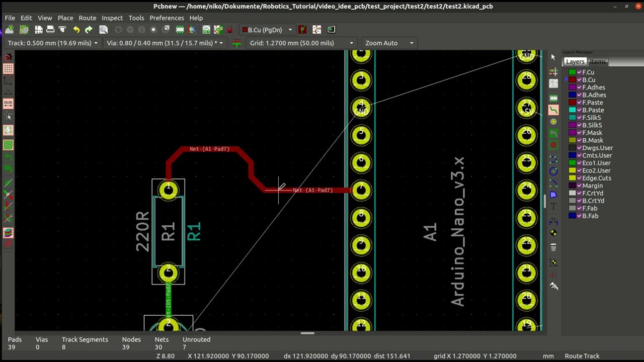644x362 pixels.
Task: Switch units to millimeters
Action: [8, 104]
